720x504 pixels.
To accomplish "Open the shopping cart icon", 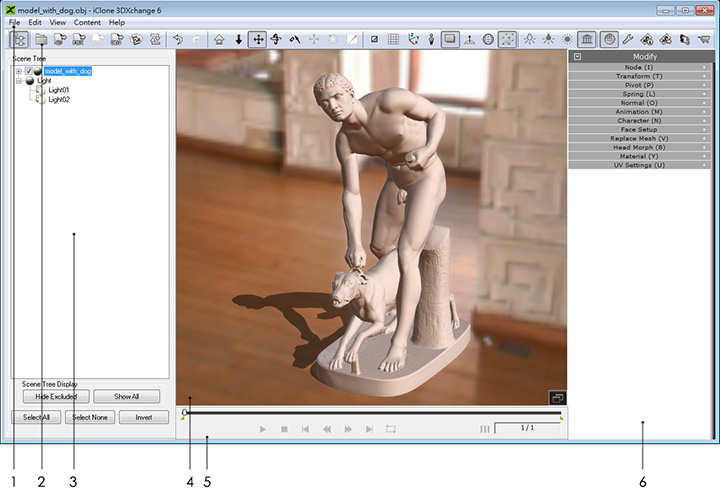I will pos(704,39).
